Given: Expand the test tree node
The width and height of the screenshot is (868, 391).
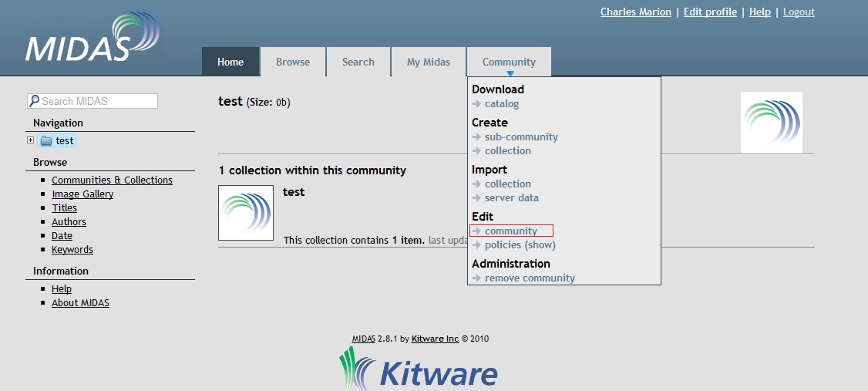Looking at the screenshot, I should click(x=31, y=140).
